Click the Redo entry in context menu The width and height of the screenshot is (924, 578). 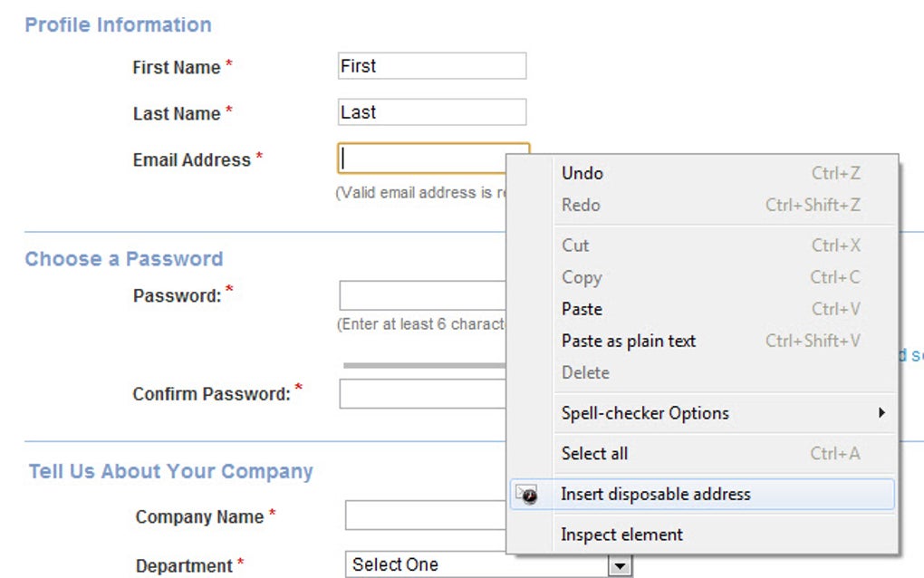pos(581,205)
